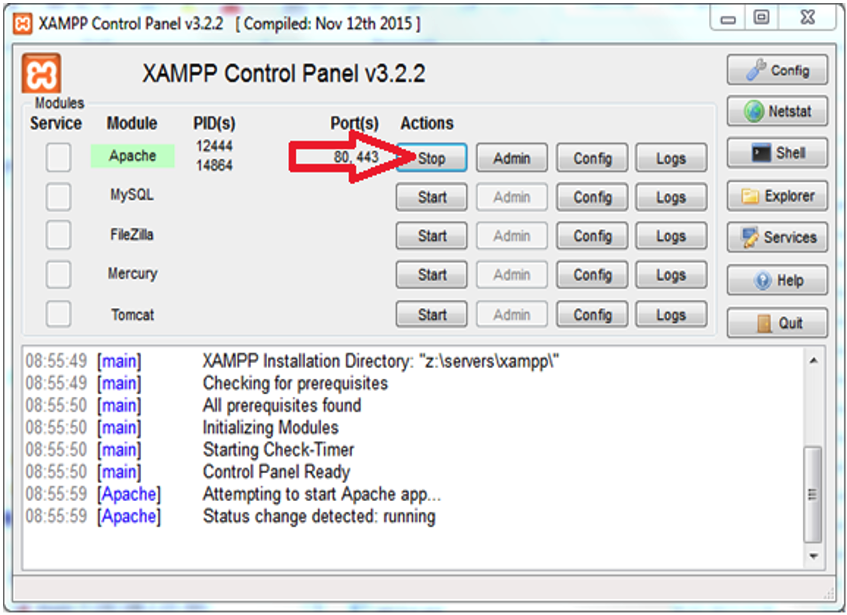
Task: Click Apache ports "80, 443"
Action: [356, 157]
